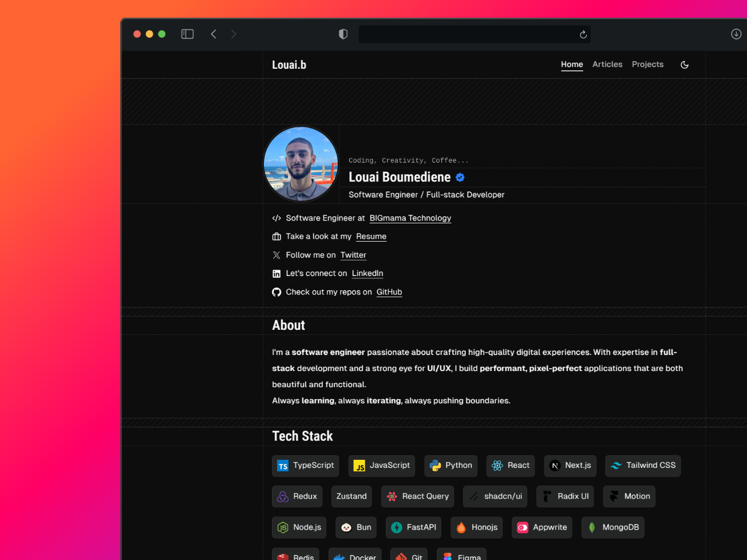
Task: Click the X icon next to "Follow me on"
Action: 276,255
